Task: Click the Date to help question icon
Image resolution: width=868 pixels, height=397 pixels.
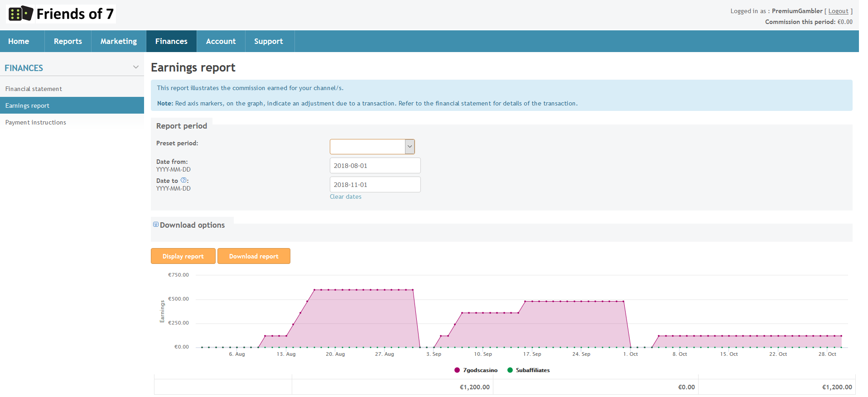Action: coord(183,180)
